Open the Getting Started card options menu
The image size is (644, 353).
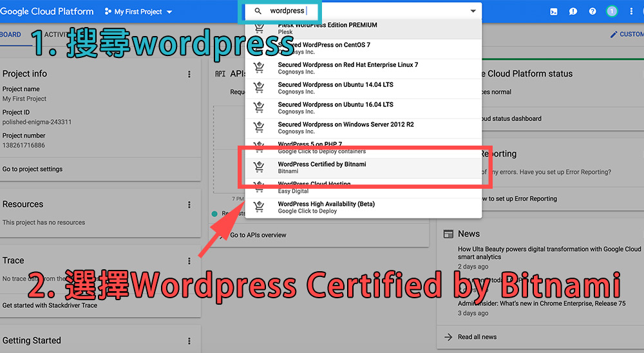coord(189,341)
